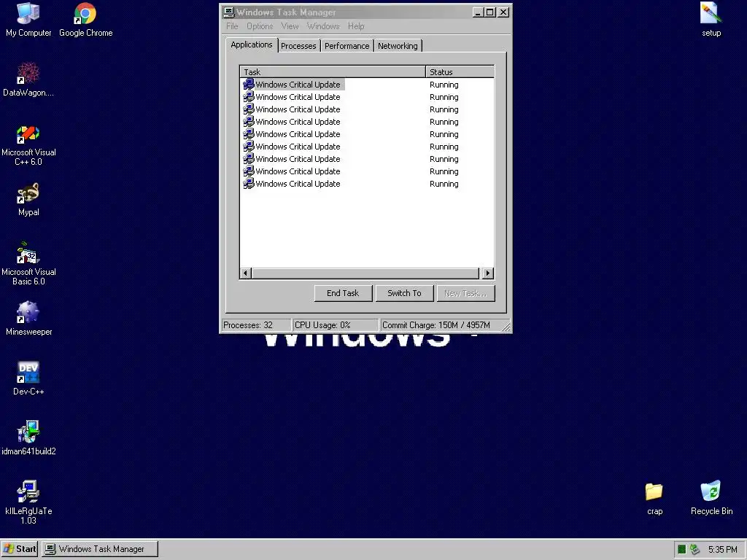Screen dimensions: 747x560
Task: Click the Processes: 32 status entry
Action: [x=256, y=325]
